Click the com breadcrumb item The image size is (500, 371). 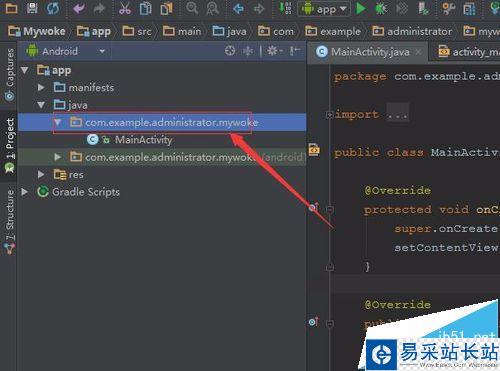276,31
